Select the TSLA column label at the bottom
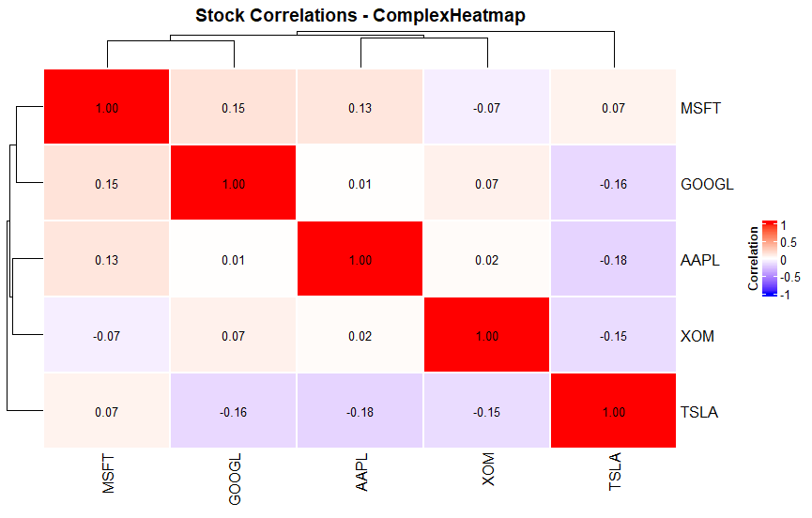The width and height of the screenshot is (812, 518). [614, 474]
